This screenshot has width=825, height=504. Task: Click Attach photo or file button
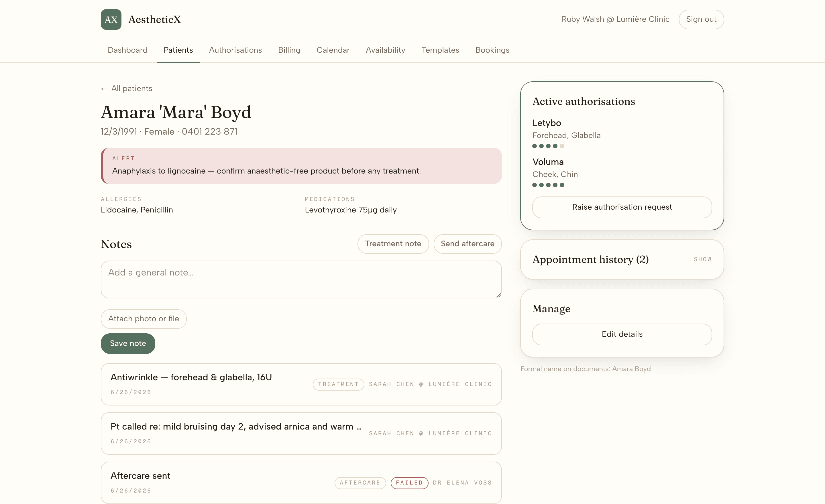[x=144, y=319]
